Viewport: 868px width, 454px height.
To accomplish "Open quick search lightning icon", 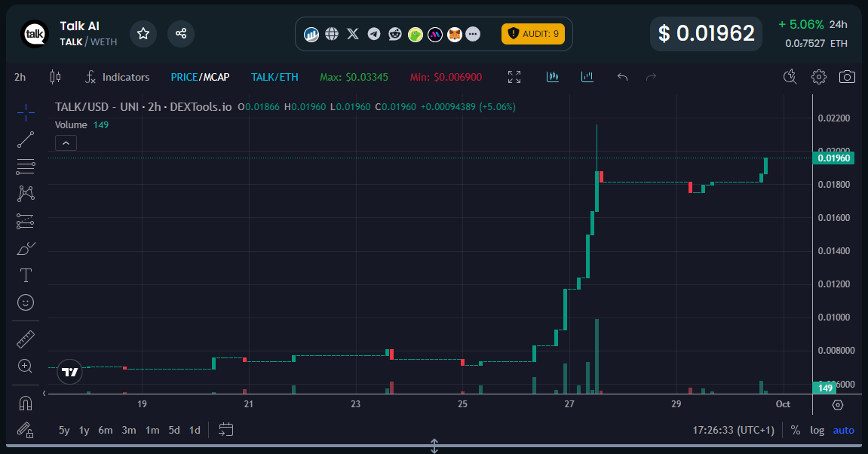I will tap(790, 77).
